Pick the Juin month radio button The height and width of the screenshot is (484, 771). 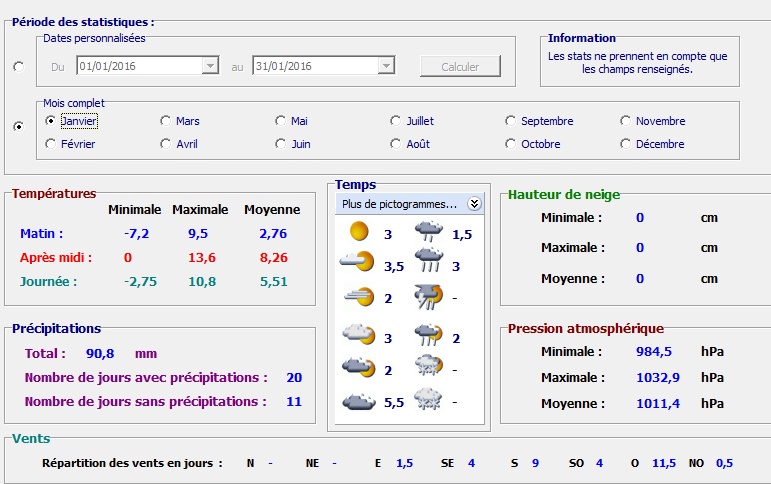click(x=293, y=144)
